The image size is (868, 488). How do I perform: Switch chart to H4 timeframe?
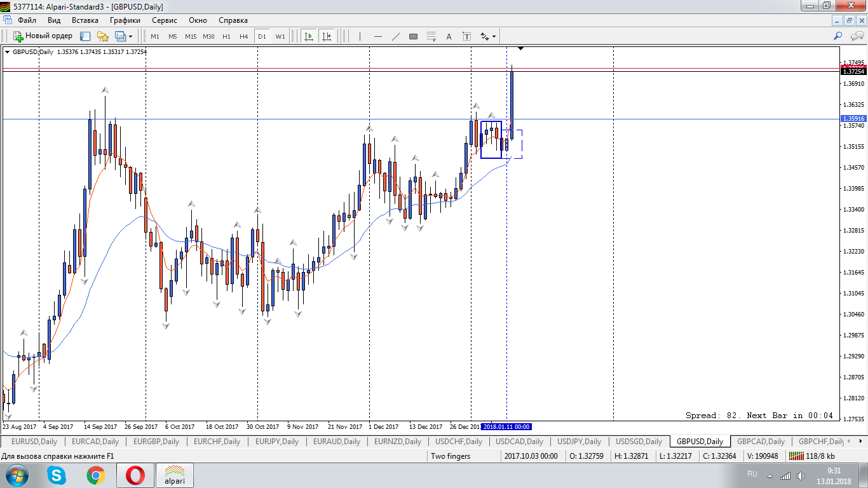(244, 37)
